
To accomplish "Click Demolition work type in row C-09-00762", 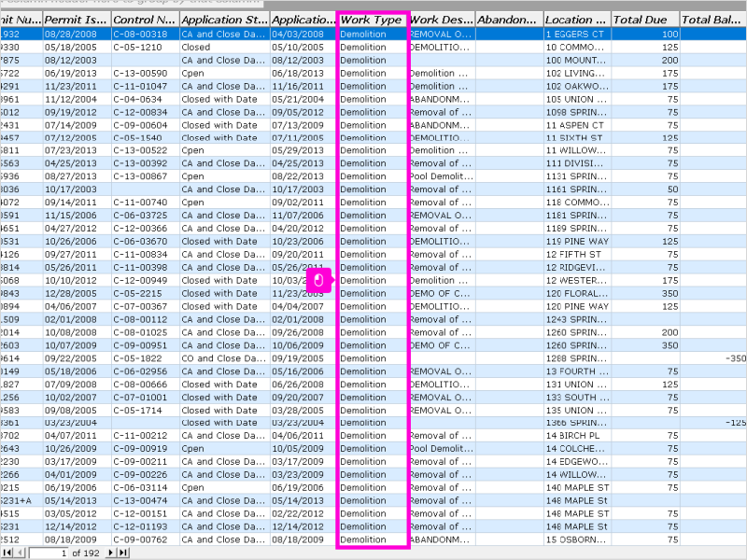I will coord(372,539).
